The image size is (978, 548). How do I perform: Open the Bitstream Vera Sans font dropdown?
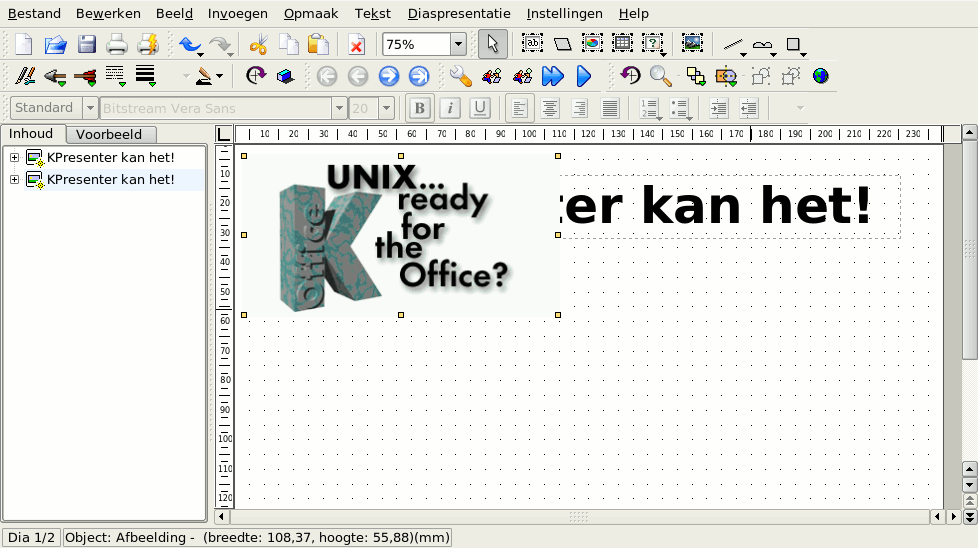coord(340,108)
